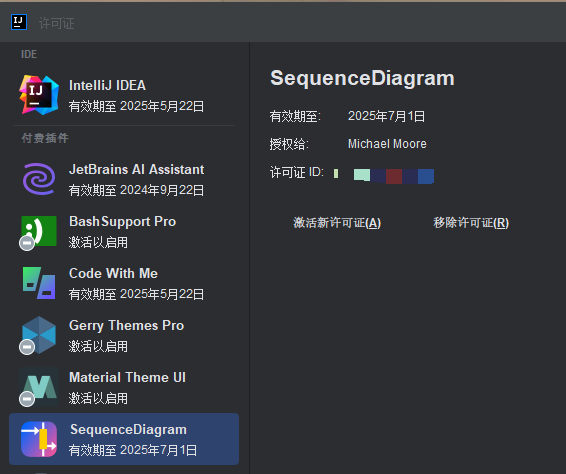Image resolution: width=566 pixels, height=474 pixels.
Task: Click the 授权给 label
Action: tap(289, 144)
